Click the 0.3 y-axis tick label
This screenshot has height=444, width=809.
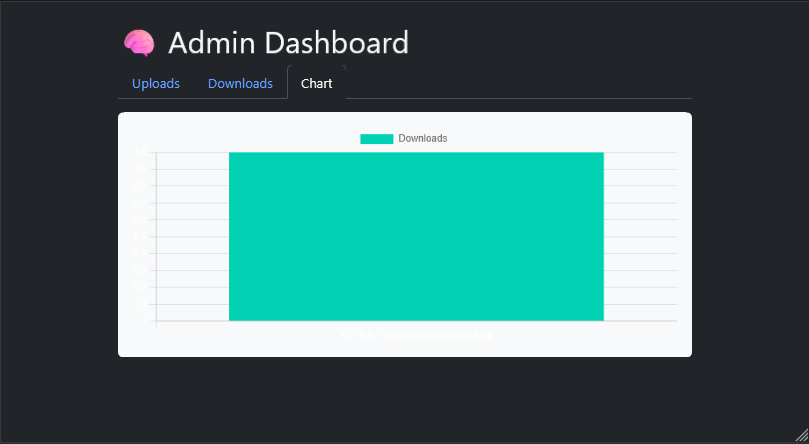[x=141, y=270]
